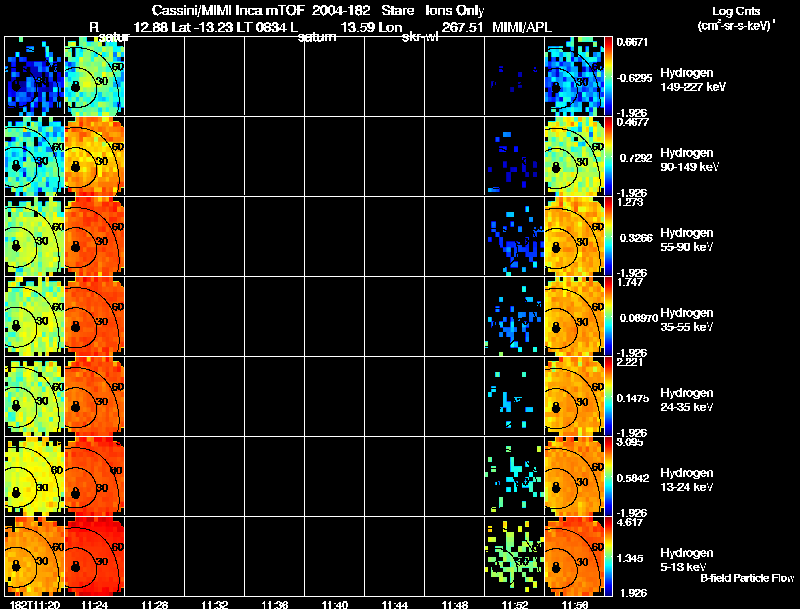800x609 pixels.
Task: Click the color scale value '0.6671'
Action: [x=632, y=42]
